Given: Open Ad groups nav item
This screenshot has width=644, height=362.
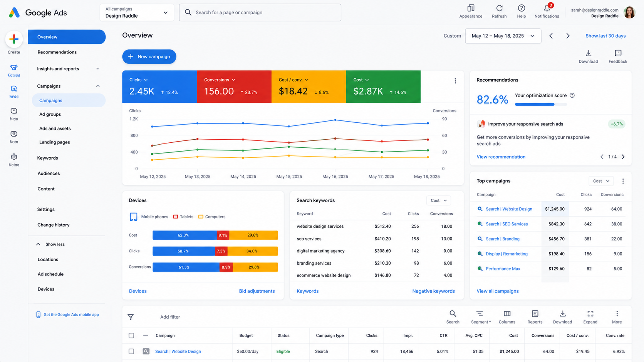Looking at the screenshot, I should pyautogui.click(x=50, y=114).
